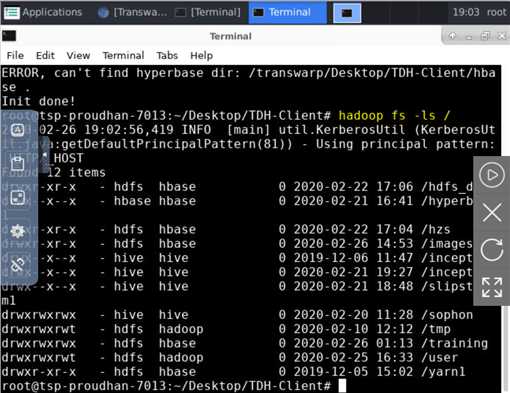Click the screen resize icon in left sidebar

tap(18, 197)
